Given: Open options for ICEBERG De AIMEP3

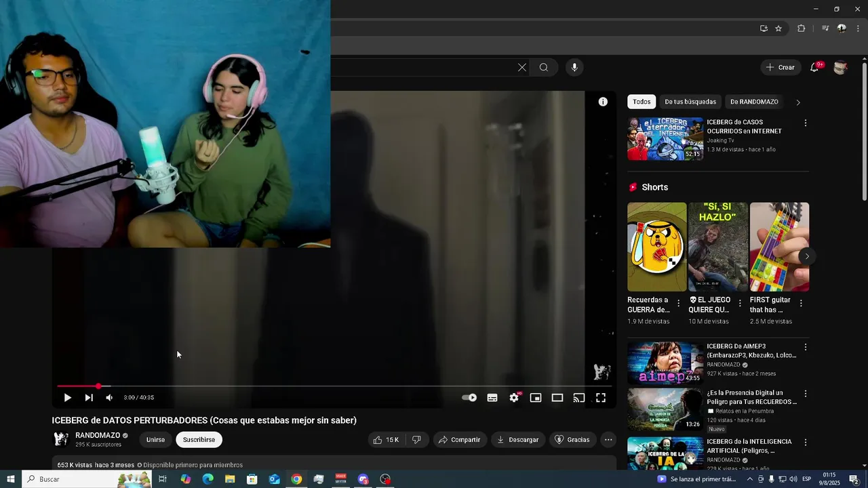Looking at the screenshot, I should 806,347.
